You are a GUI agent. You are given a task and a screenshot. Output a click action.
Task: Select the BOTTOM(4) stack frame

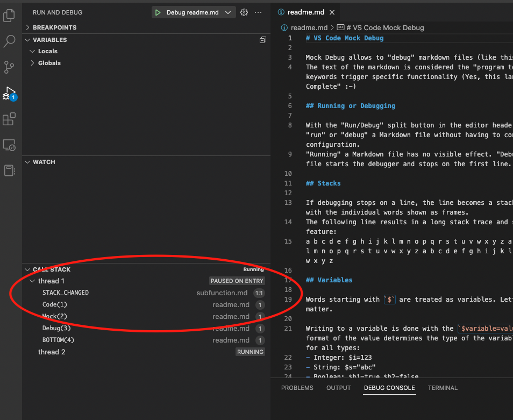pos(146,340)
